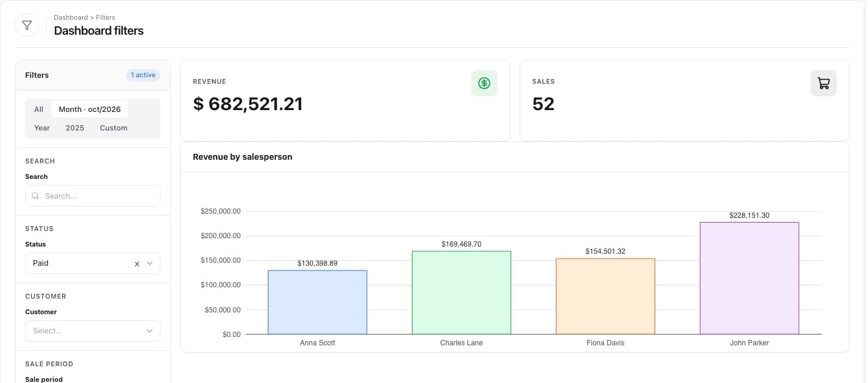The height and width of the screenshot is (383, 868).
Task: Click the Dashboard breadcrumb link
Action: (x=71, y=17)
